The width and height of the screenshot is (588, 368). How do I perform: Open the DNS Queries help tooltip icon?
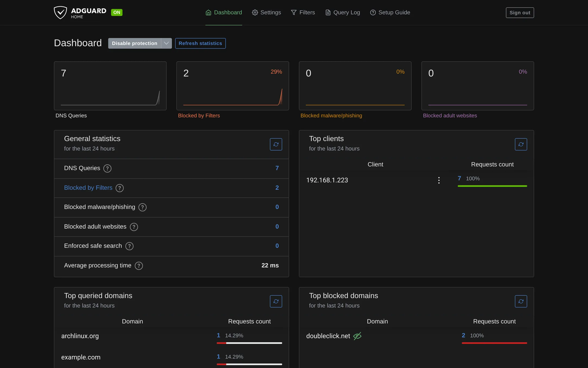click(x=107, y=168)
